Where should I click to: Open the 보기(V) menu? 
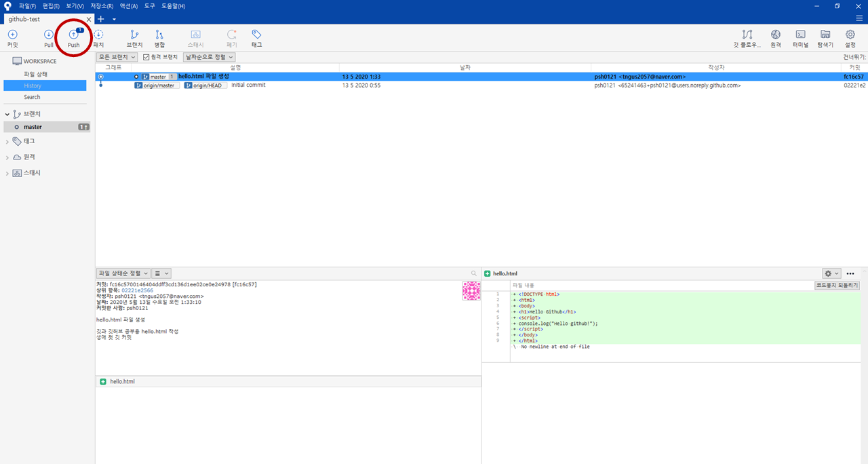point(75,6)
